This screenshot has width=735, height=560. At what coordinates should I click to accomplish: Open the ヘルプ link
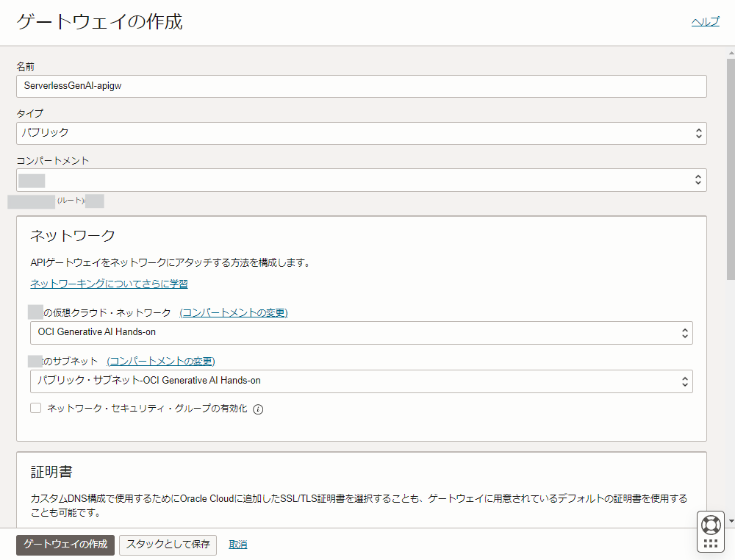pyautogui.click(x=705, y=21)
